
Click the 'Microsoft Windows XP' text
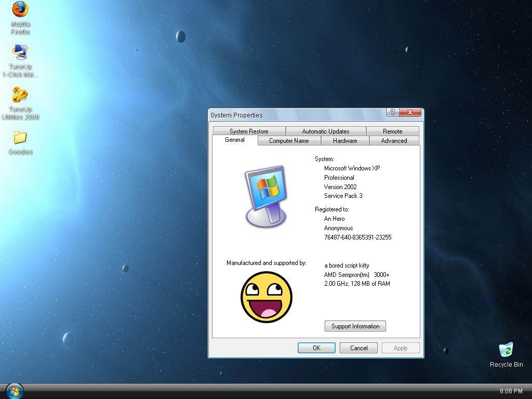[x=352, y=168]
